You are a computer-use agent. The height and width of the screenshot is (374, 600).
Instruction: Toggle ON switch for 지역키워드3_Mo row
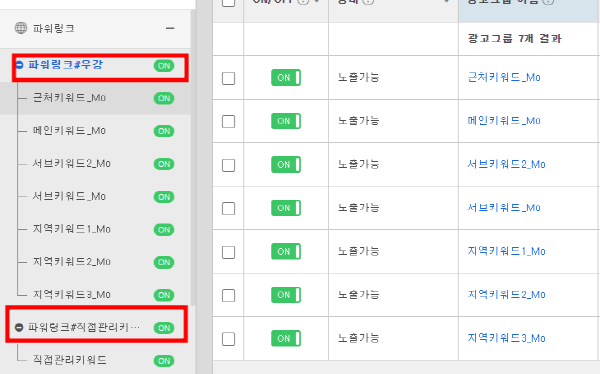pos(286,338)
